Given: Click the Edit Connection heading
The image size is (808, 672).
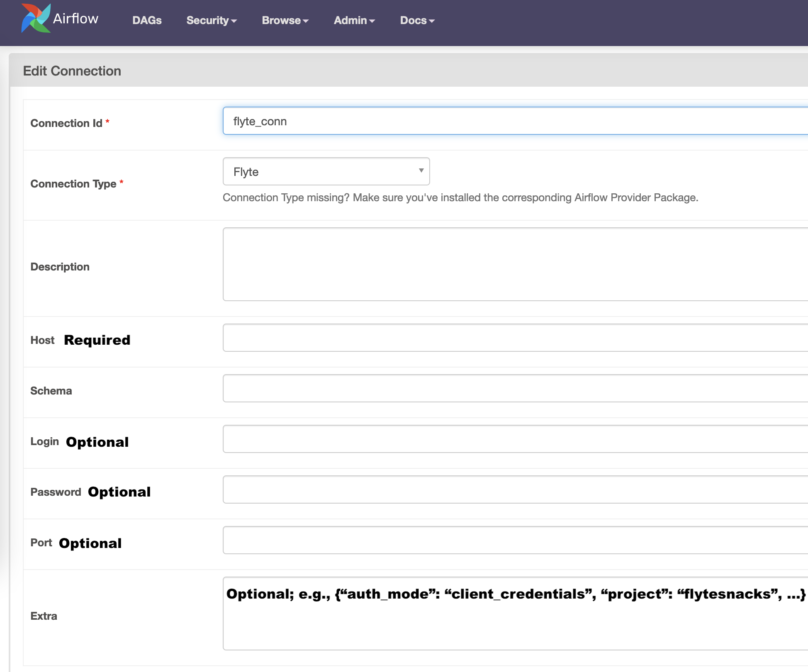Looking at the screenshot, I should click(72, 71).
